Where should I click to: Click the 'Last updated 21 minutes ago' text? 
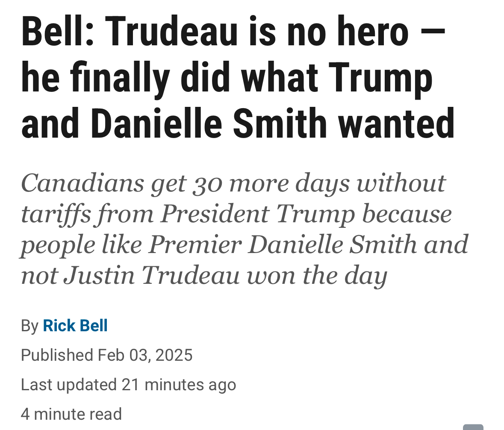(x=128, y=385)
